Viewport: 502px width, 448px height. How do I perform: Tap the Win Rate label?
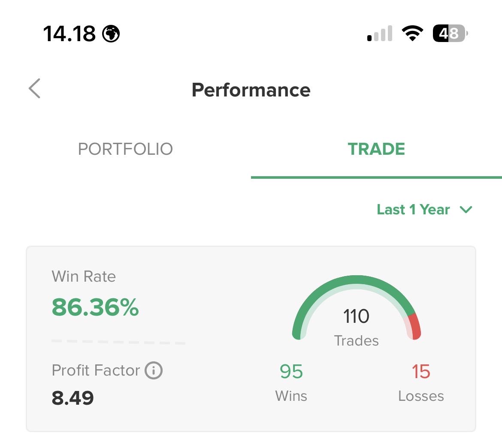tap(84, 277)
